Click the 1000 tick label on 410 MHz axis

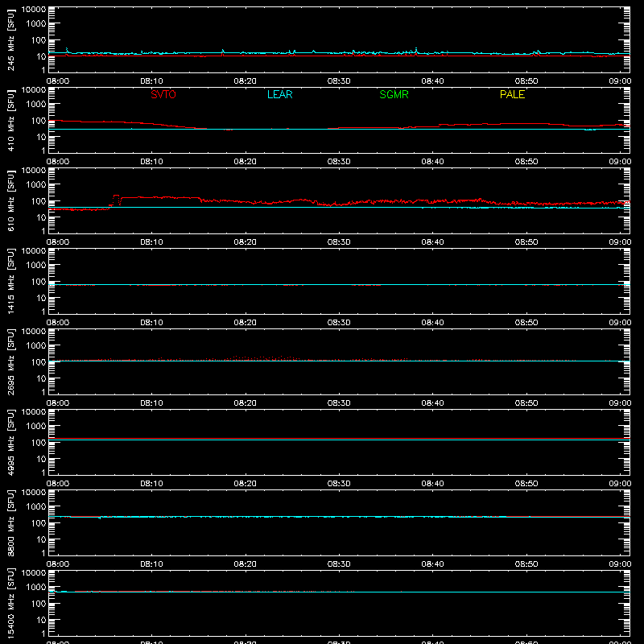click(36, 105)
